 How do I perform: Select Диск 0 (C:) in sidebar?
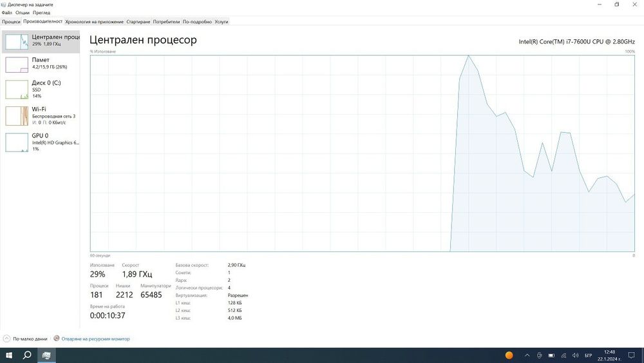41,89
